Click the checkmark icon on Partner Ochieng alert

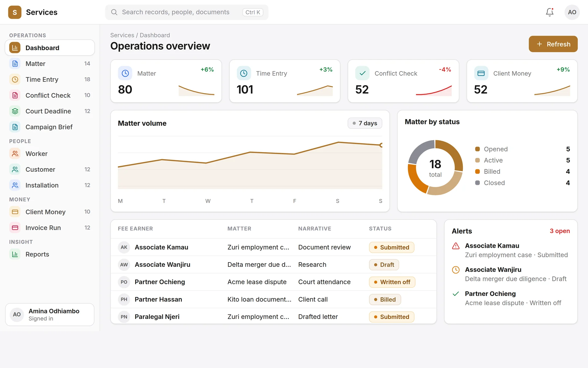pyautogui.click(x=456, y=294)
